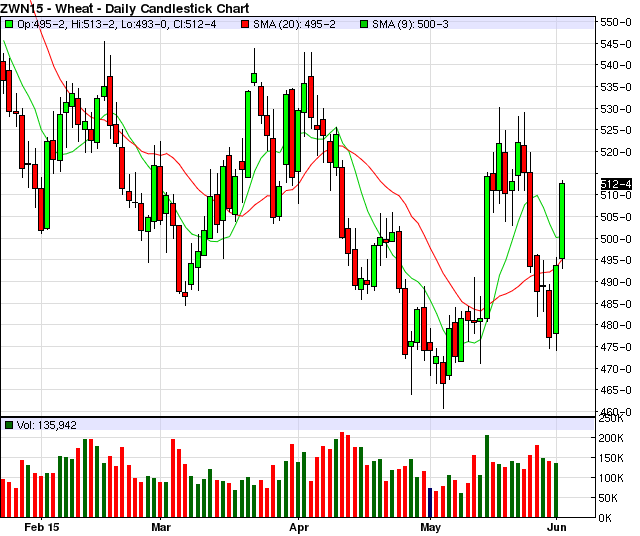Click the 495-0 price axis label

616,260
